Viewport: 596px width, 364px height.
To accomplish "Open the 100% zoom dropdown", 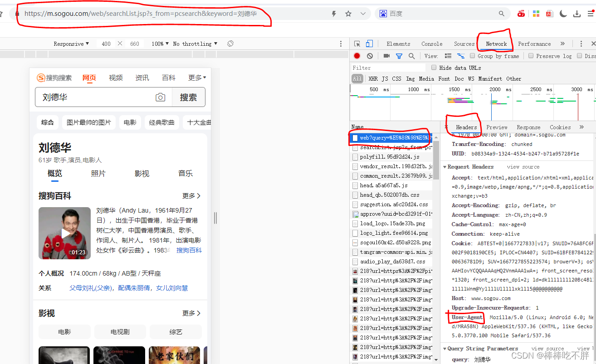I will click(x=160, y=44).
